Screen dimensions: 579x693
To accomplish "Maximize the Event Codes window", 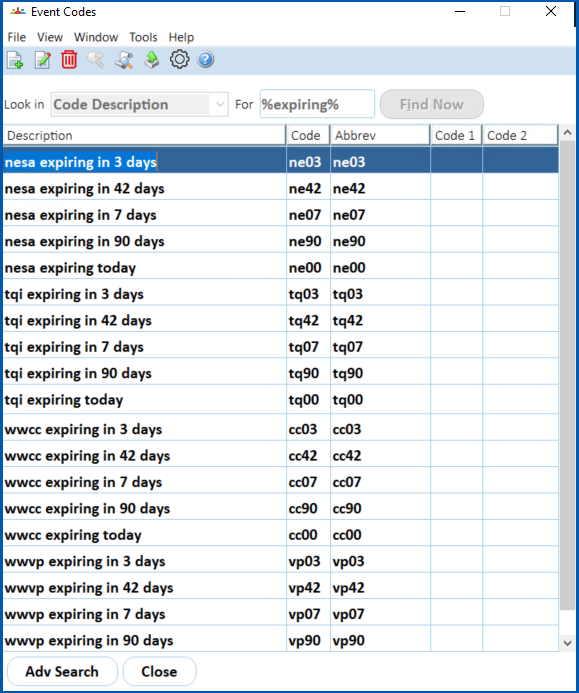I will pyautogui.click(x=505, y=11).
